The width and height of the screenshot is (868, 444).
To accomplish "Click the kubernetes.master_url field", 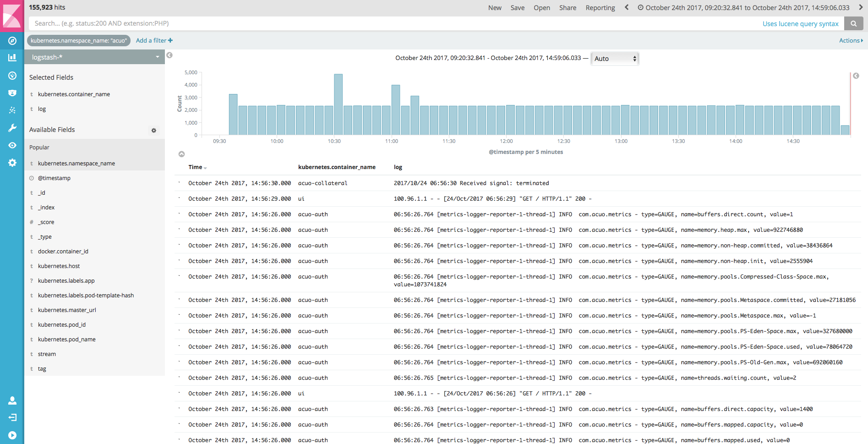I will pos(67,310).
